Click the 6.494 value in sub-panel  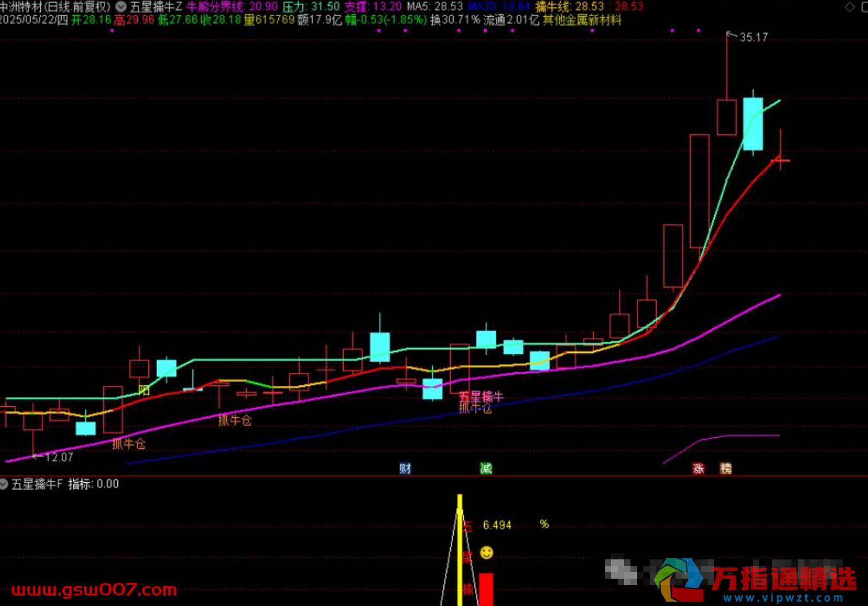tap(497, 525)
